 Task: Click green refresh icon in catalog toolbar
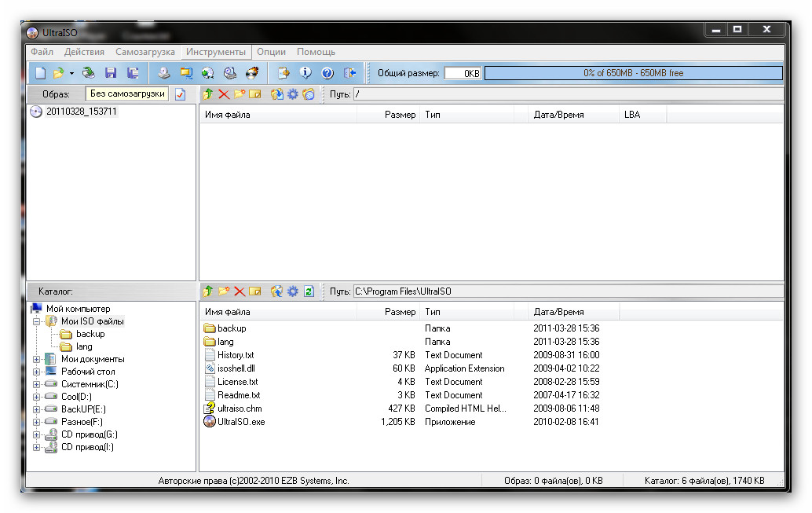(309, 291)
